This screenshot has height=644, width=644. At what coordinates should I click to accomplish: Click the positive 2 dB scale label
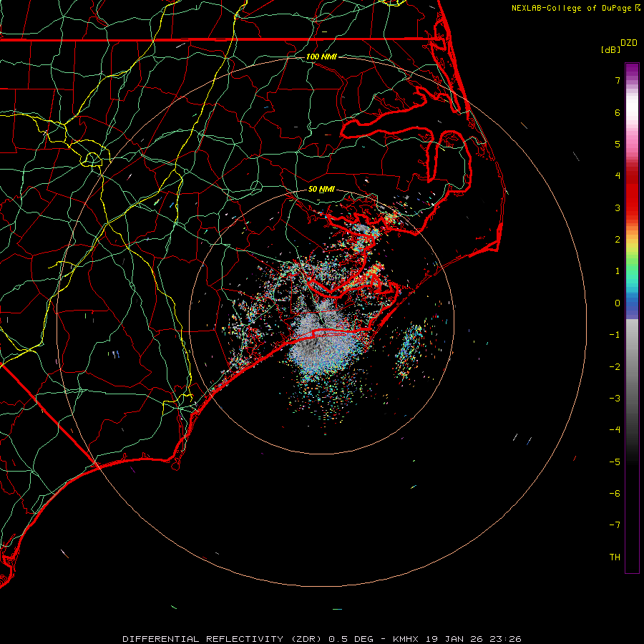[x=618, y=240]
